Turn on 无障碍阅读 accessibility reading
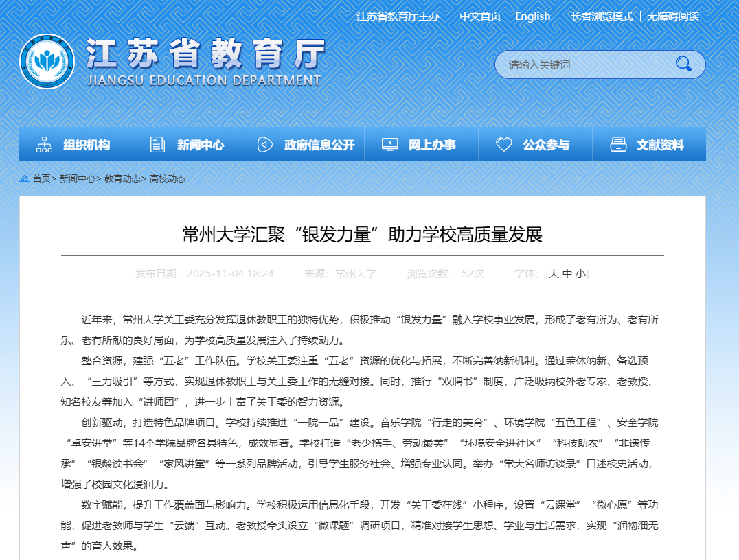The image size is (739, 560). coord(672,16)
